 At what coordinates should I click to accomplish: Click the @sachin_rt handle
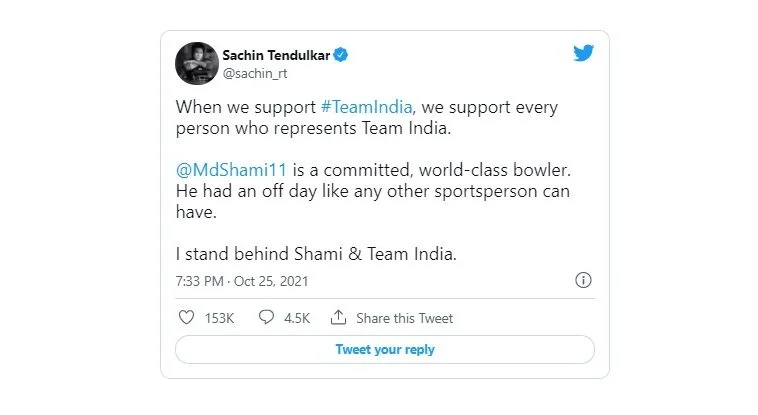click(255, 74)
